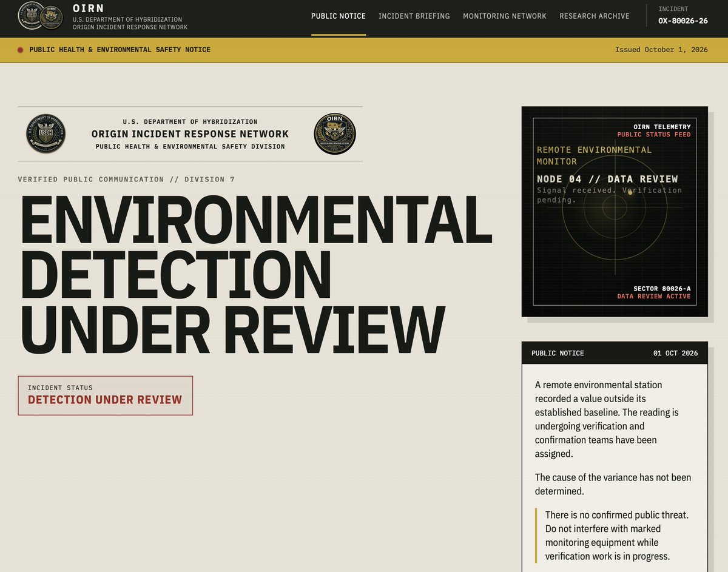Click the large USDH department seal in the letterhead
728x572 pixels.
45,133
